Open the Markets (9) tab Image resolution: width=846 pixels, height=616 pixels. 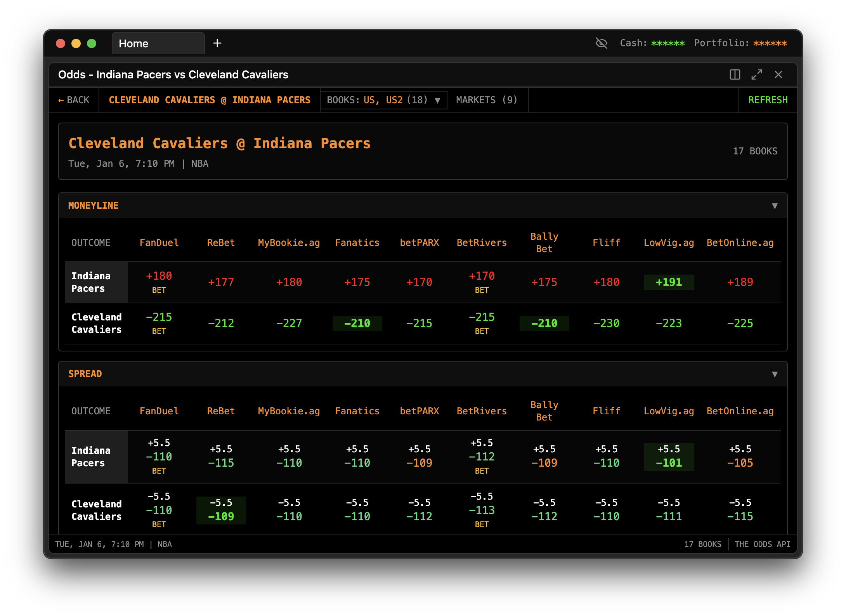pos(487,100)
